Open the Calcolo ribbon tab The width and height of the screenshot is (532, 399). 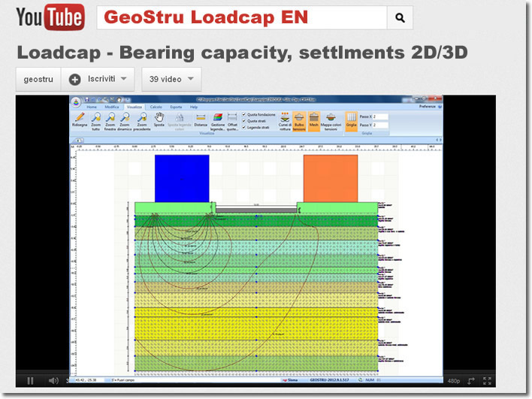tap(156, 107)
